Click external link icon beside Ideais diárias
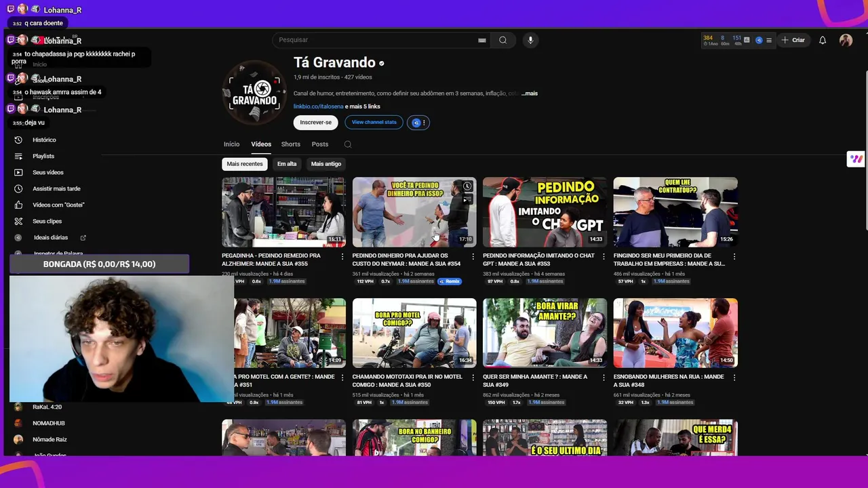 click(x=83, y=238)
